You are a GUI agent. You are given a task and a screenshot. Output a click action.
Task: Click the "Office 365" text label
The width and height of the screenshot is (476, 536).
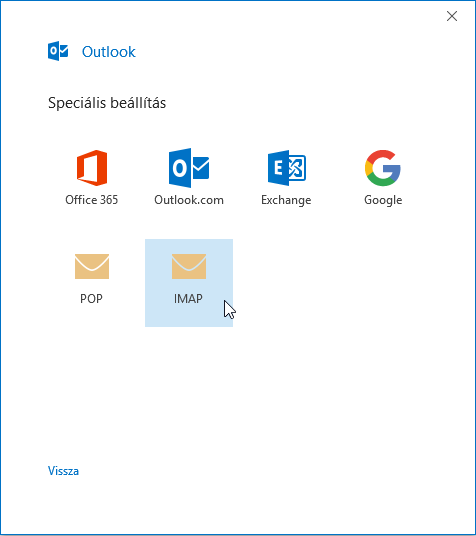pyautogui.click(x=92, y=200)
